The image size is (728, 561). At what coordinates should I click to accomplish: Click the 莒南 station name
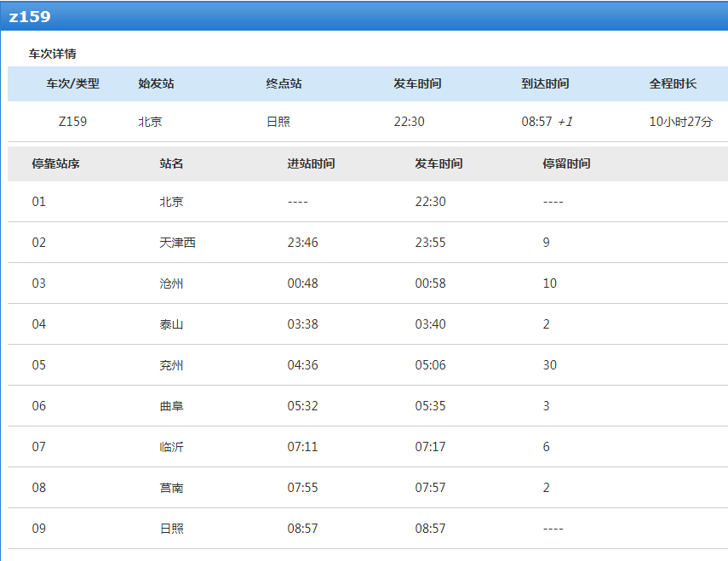tap(171, 488)
